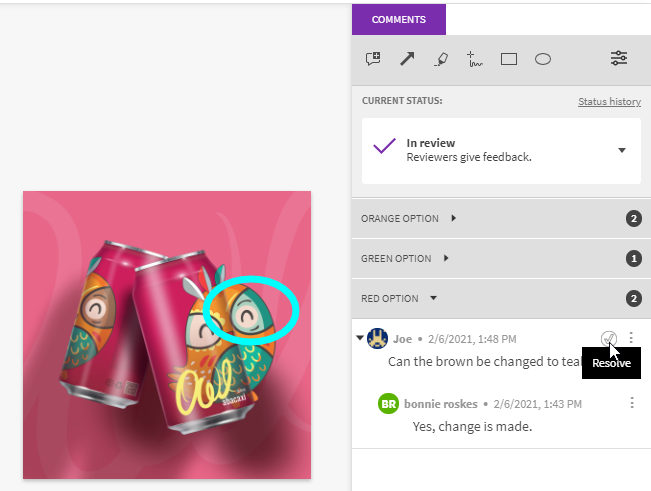Select the rectangle annotation tool

[509, 59]
